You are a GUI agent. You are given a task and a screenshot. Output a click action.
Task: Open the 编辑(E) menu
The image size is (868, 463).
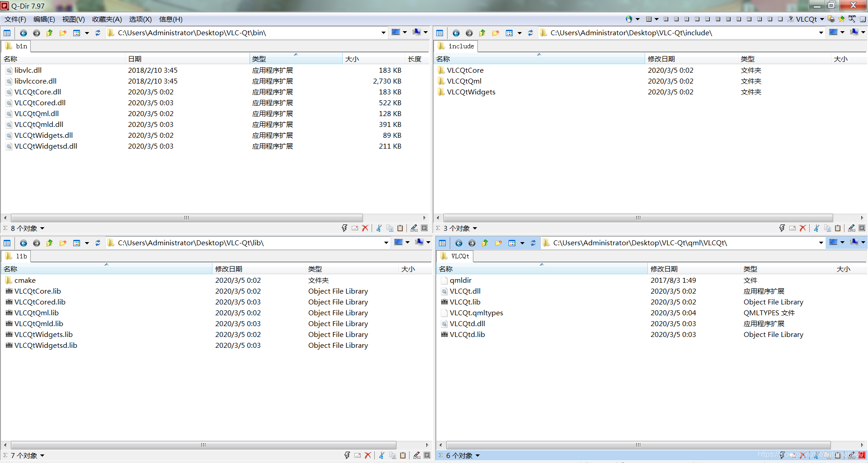[x=44, y=19]
